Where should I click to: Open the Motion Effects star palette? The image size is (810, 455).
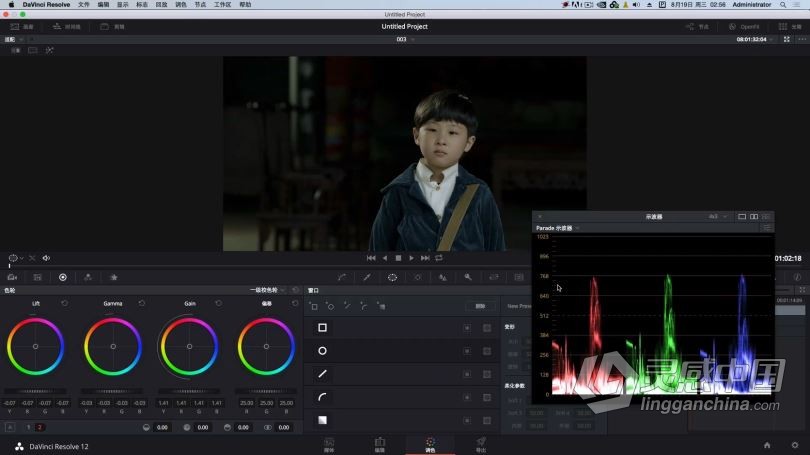114,277
